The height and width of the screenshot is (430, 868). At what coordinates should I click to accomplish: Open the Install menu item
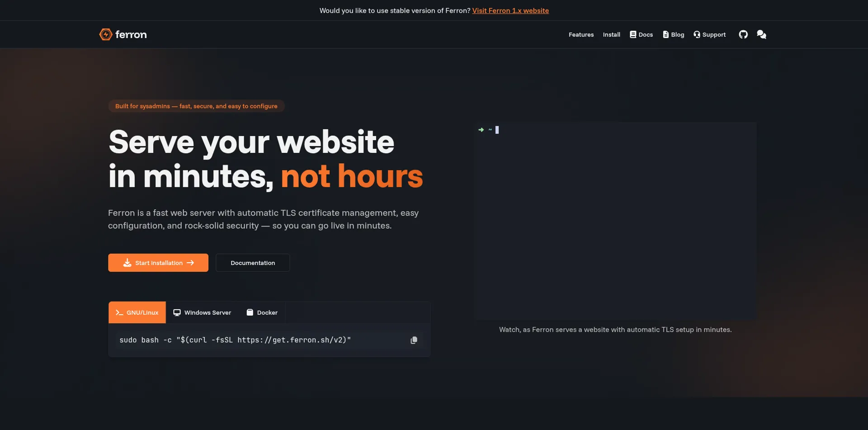pos(611,35)
